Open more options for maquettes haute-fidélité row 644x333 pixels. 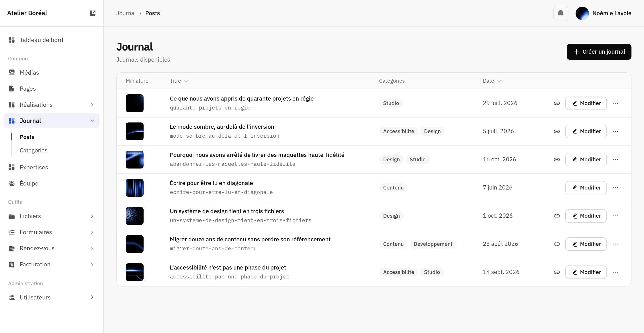pyautogui.click(x=615, y=159)
